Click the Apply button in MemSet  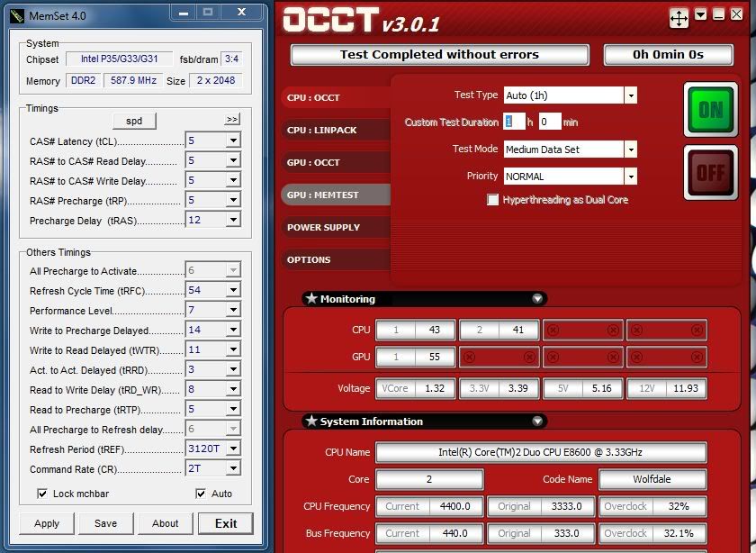[47, 523]
